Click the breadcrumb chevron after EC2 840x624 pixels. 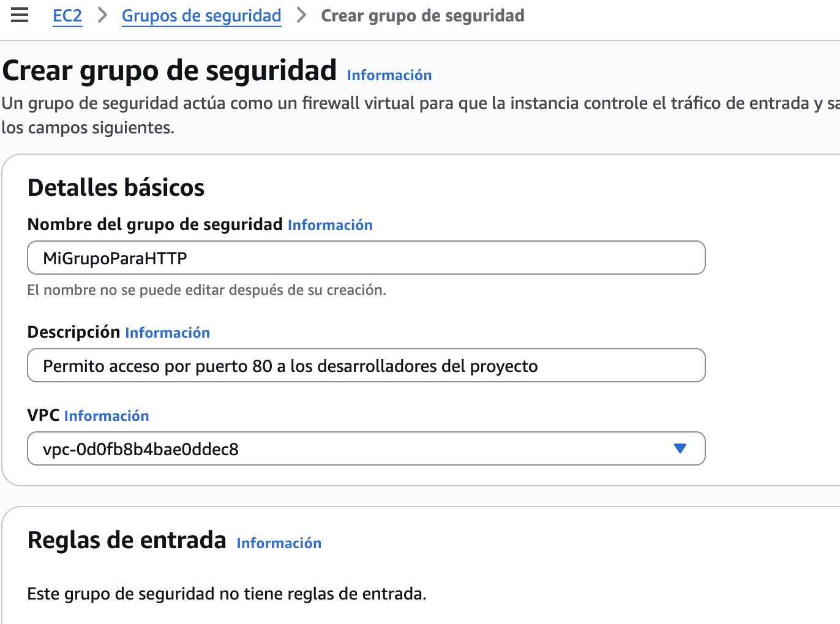(102, 15)
